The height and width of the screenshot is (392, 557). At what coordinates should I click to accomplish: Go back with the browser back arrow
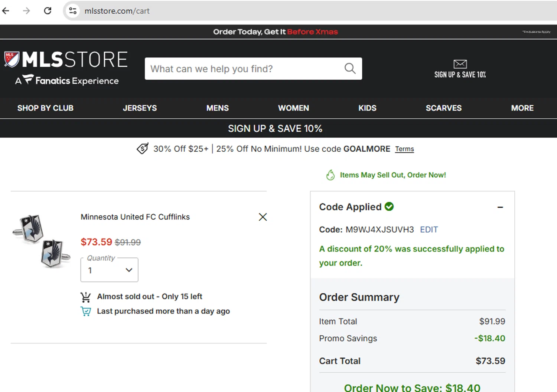(x=6, y=11)
